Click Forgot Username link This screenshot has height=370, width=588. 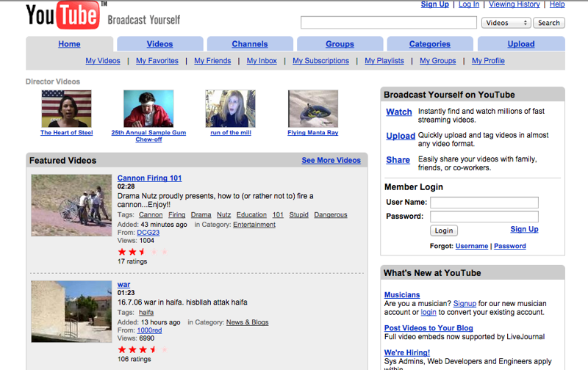coord(472,246)
